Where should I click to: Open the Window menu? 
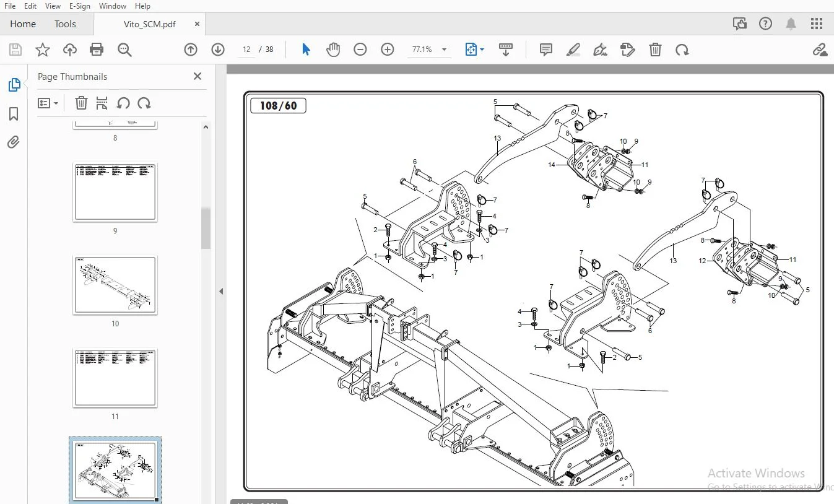[113, 6]
